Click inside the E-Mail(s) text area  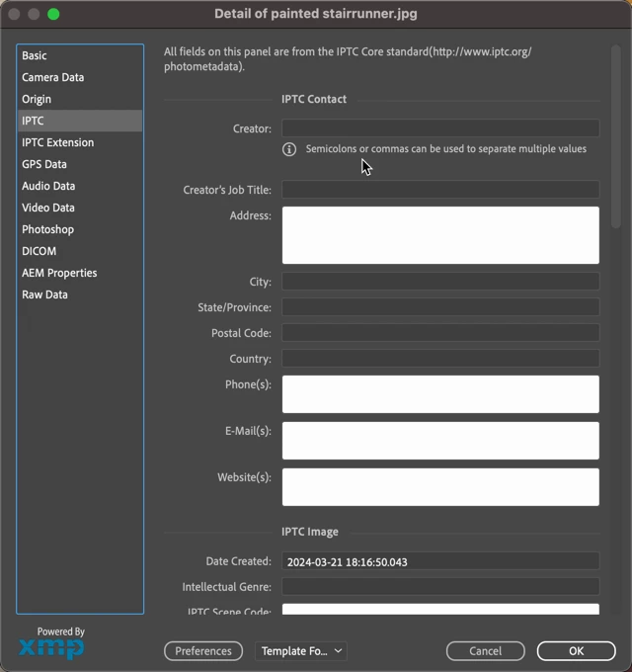tap(440, 441)
